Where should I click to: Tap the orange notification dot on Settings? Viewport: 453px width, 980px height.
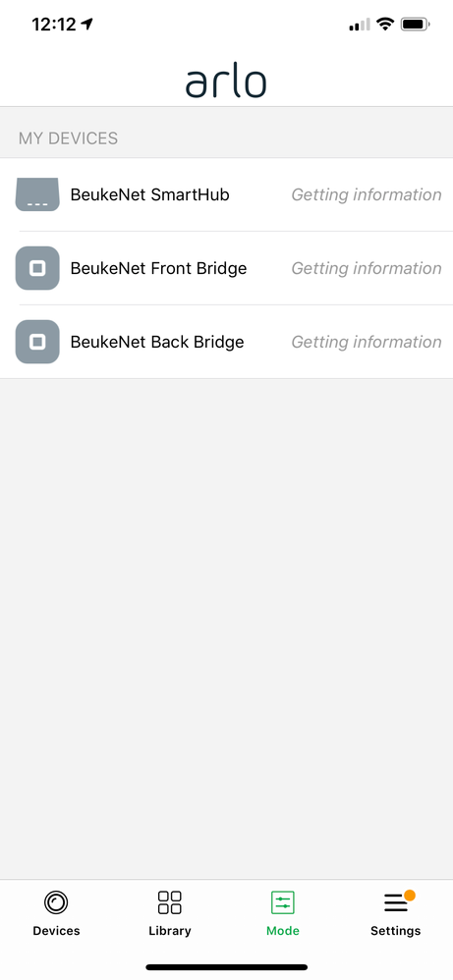click(410, 896)
